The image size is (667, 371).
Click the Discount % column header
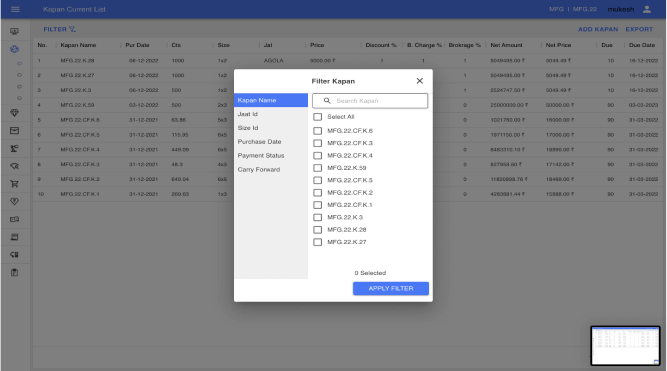[381, 45]
